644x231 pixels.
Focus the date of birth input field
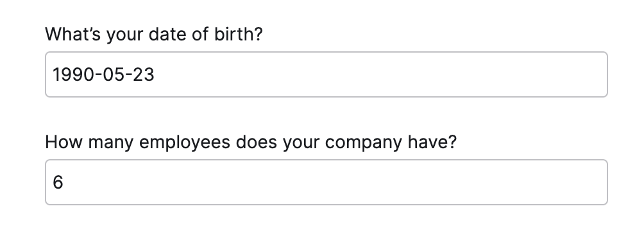point(326,74)
